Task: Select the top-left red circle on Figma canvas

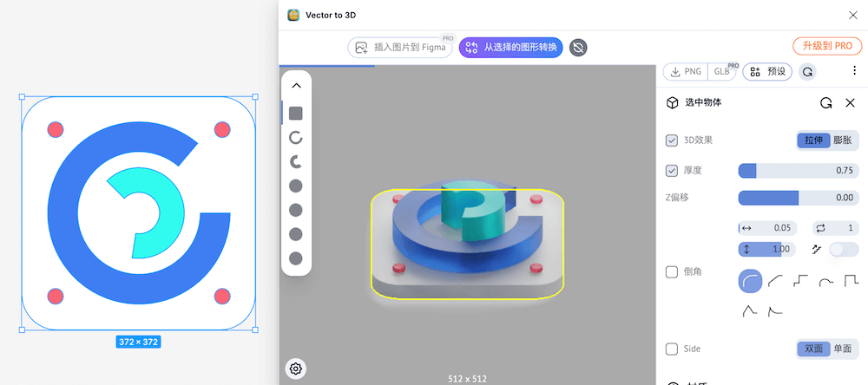Action: [56, 130]
